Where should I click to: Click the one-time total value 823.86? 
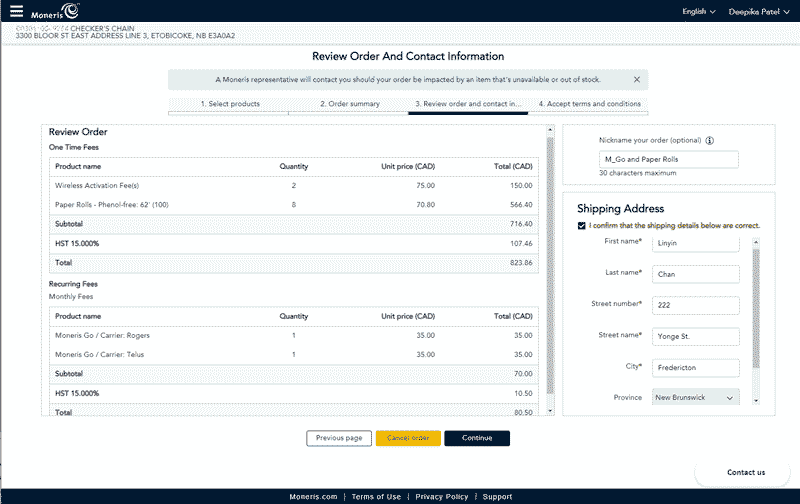[x=521, y=263]
